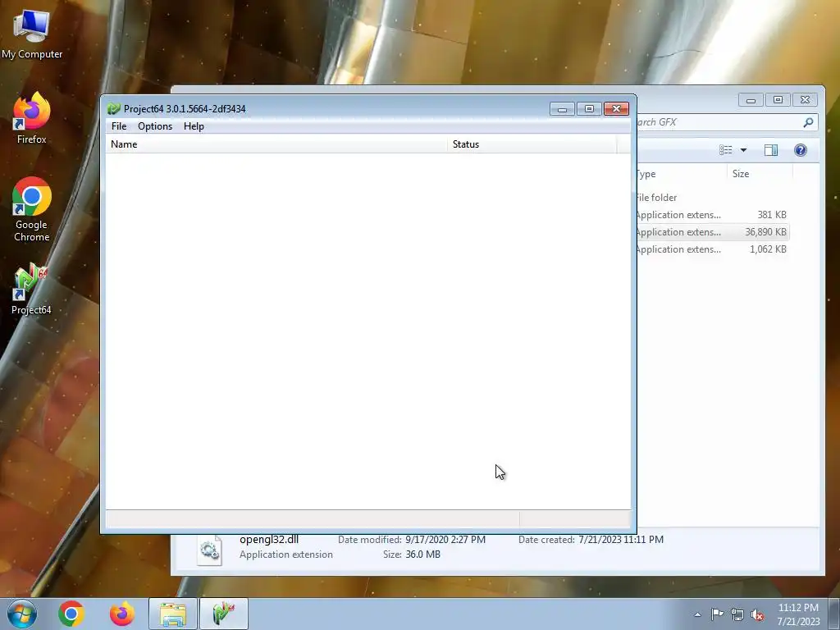The height and width of the screenshot is (630, 840).
Task: Launch Chrome from the taskbar
Action: 71,614
